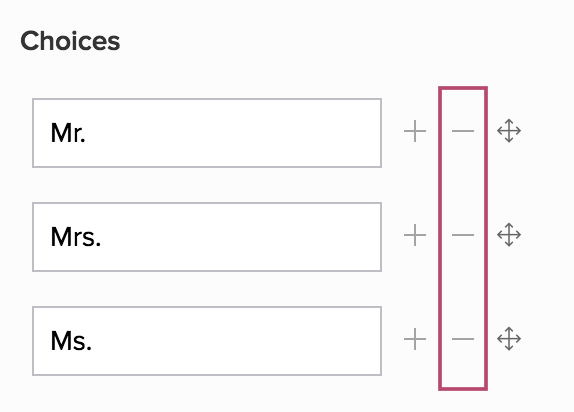Click the move handle for Mrs.
This screenshot has width=574, height=412.
(509, 235)
